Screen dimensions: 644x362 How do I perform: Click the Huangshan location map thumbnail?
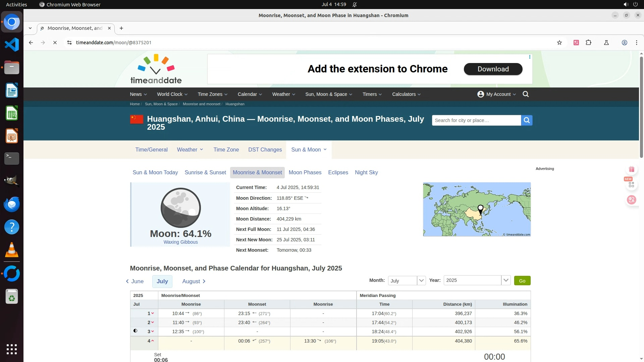point(477,209)
